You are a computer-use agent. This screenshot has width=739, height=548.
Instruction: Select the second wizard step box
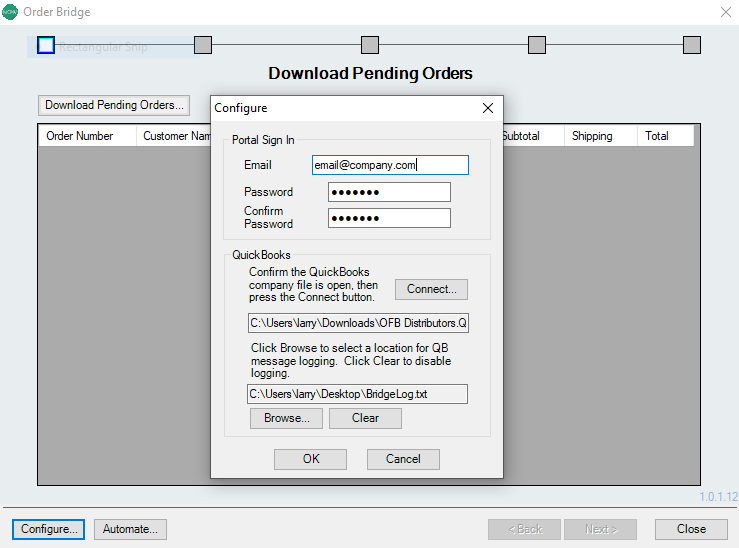(x=203, y=45)
